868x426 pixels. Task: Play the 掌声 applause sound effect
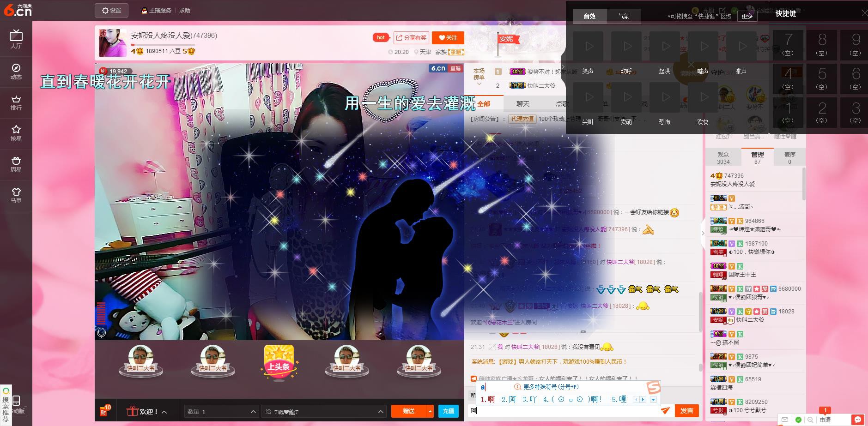[741, 47]
